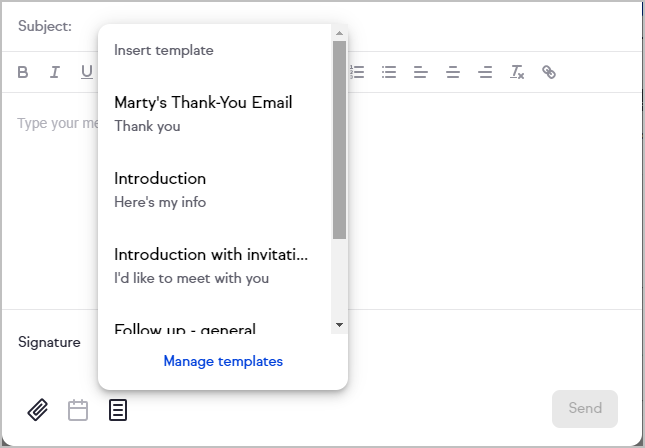Center align the text

click(x=453, y=72)
